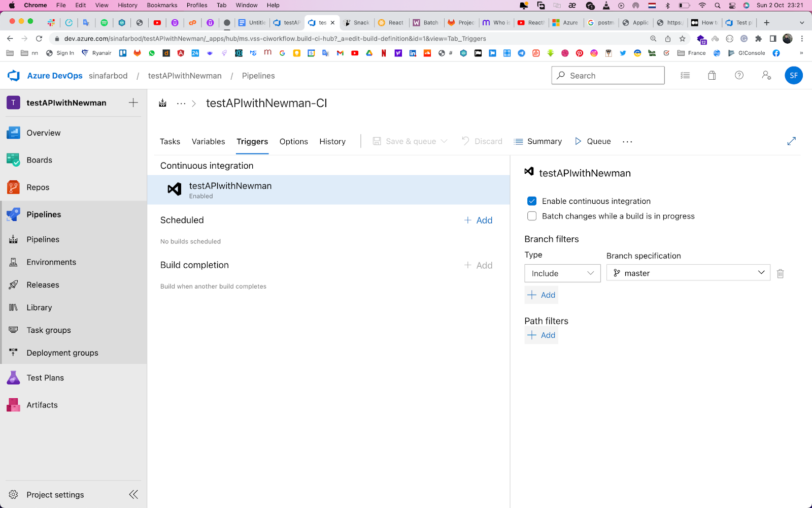Open the Wi-Fi menu bar icon

pos(702,5)
